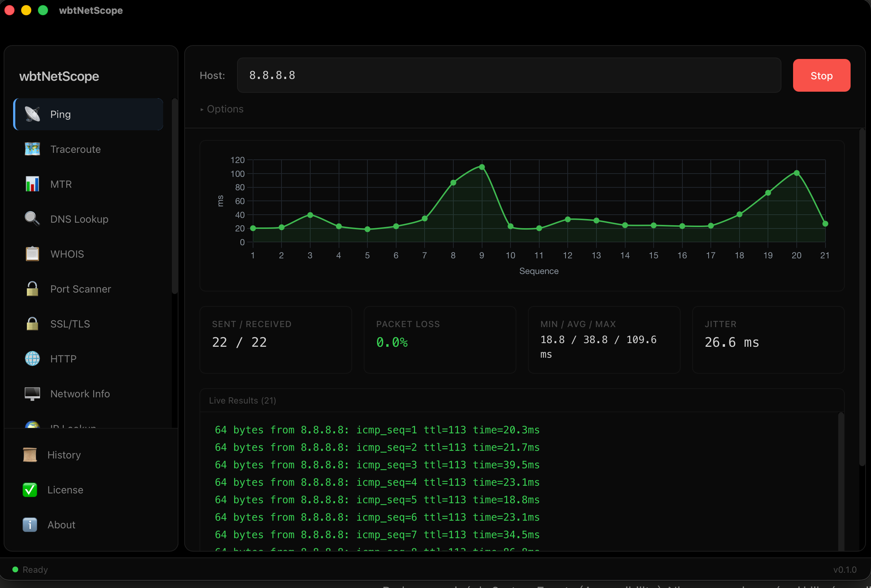871x588 pixels.
Task: Click the WHOIS clipboard icon
Action: point(32,254)
